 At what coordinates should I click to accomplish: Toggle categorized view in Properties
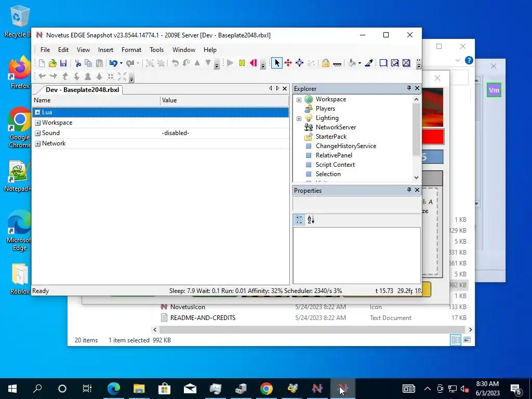pos(299,220)
